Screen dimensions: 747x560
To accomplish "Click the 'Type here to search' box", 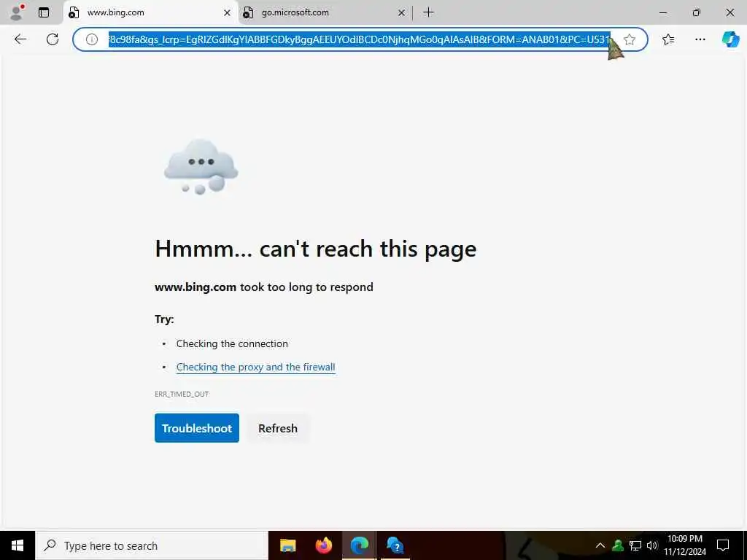I will 152,545.
